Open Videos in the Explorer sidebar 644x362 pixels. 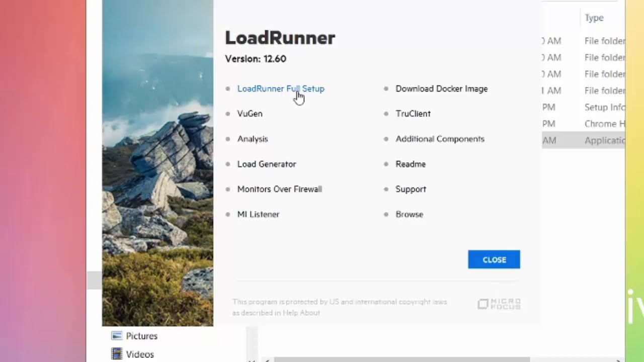coord(140,354)
